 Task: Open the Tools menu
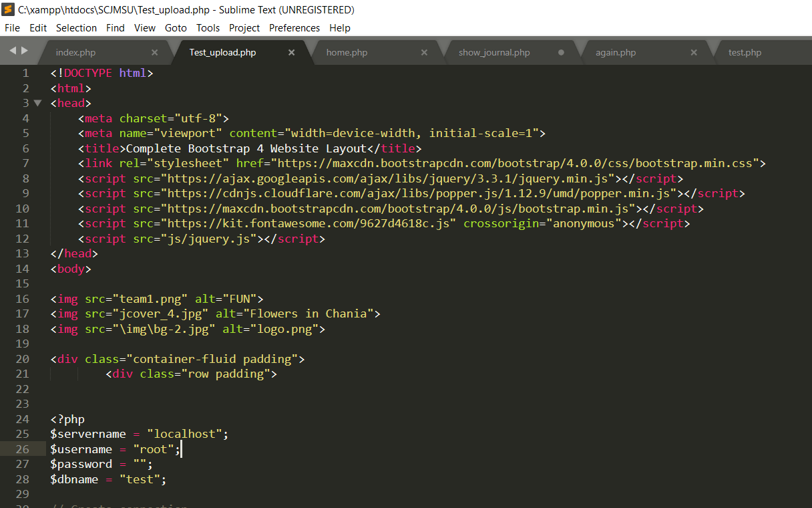pos(208,28)
